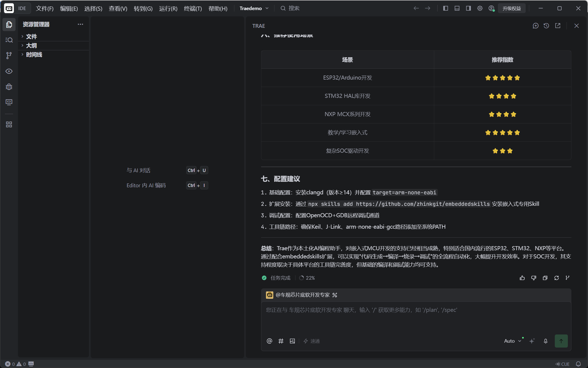The height and width of the screenshot is (368, 588).
Task: Close the TRAE chat panel
Action: (x=577, y=26)
